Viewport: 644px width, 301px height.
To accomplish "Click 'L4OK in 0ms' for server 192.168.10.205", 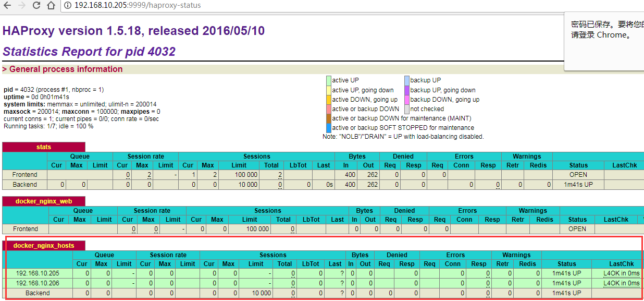I will [622, 273].
